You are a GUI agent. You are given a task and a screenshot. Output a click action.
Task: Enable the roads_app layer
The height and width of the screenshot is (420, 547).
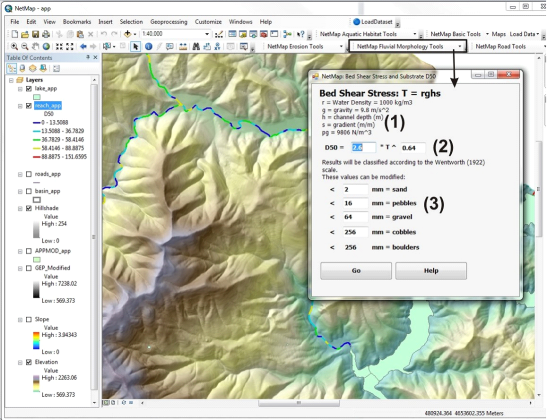tap(29, 174)
